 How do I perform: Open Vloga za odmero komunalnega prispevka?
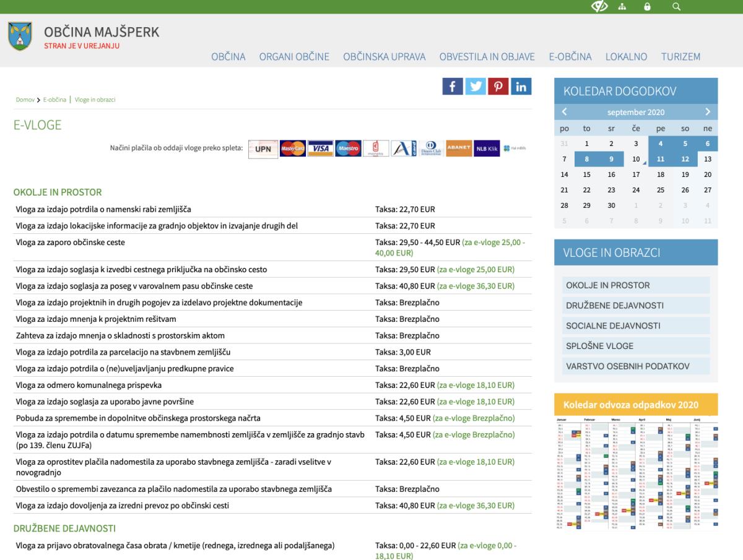tap(89, 385)
